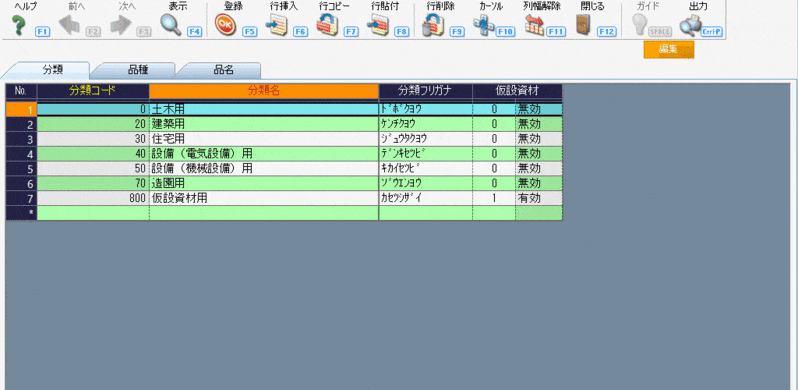Click the 登録 OK icon
The height and width of the screenshot is (390, 798).
(224, 25)
